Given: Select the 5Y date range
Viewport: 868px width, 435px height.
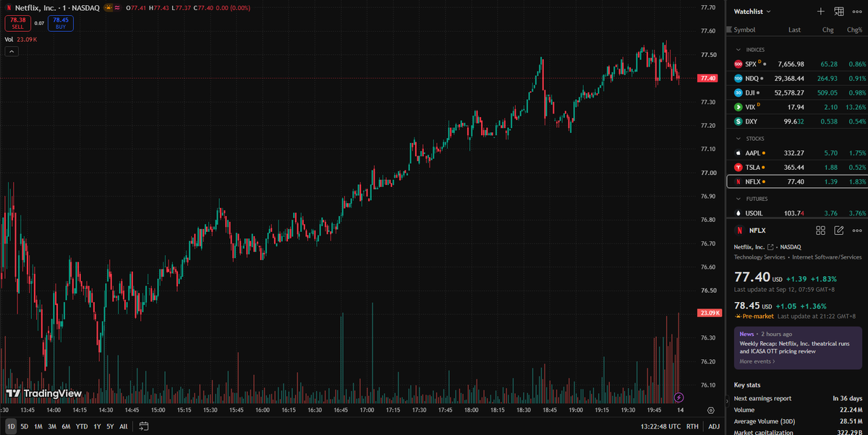Looking at the screenshot, I should pos(109,426).
